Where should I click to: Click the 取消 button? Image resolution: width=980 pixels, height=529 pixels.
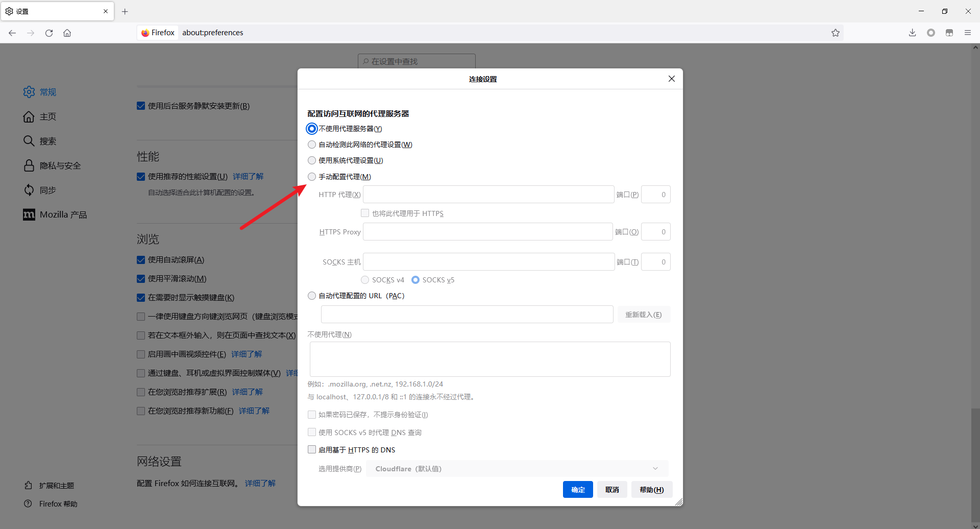point(612,490)
